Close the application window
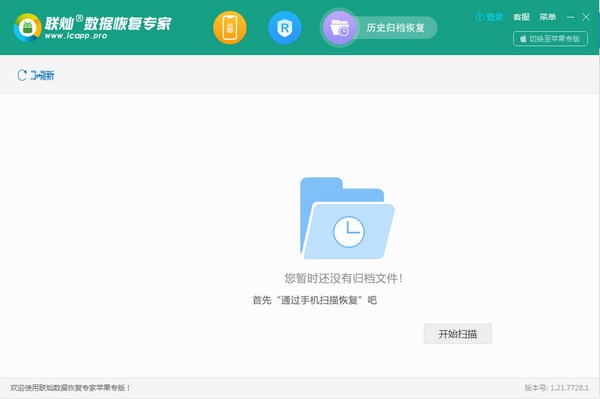 [586, 17]
